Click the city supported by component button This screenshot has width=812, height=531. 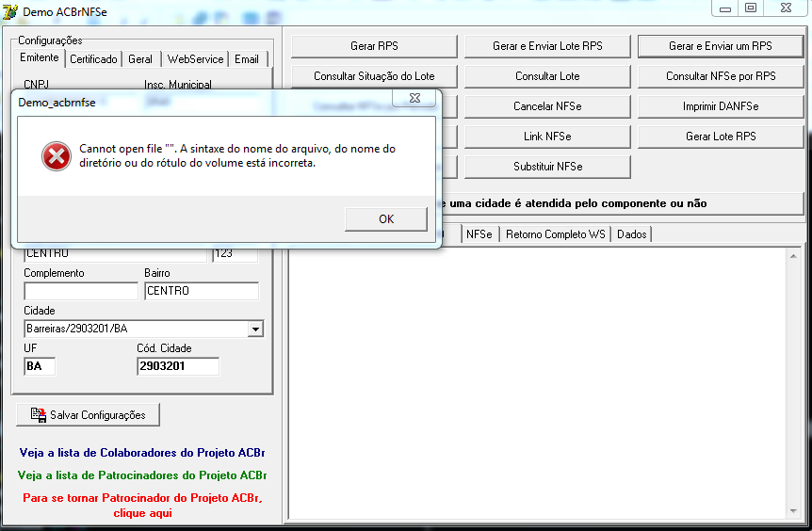622,203
